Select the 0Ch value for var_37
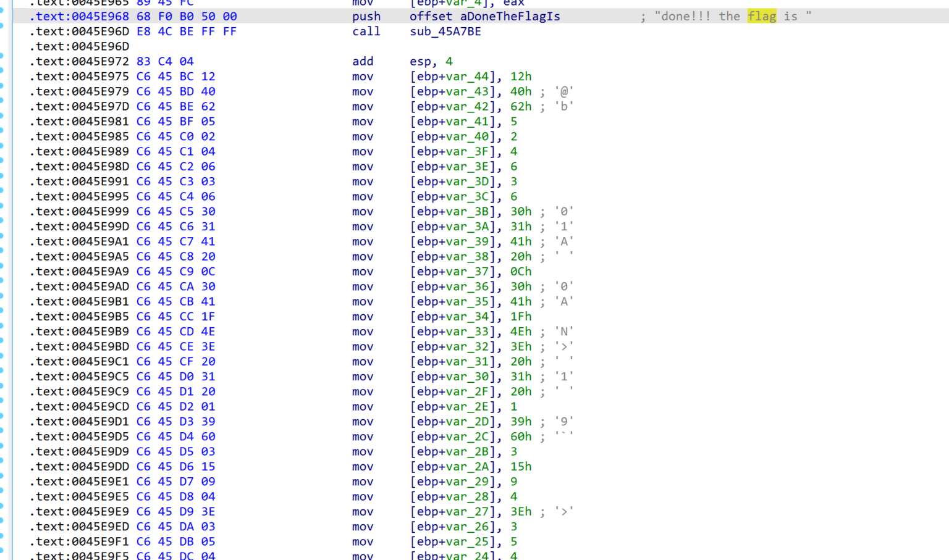Viewport: 949px width, 560px height. (x=521, y=272)
